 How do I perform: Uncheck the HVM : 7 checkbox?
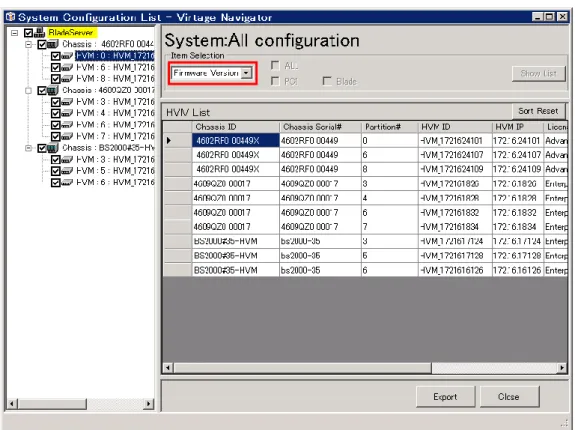[x=56, y=137]
